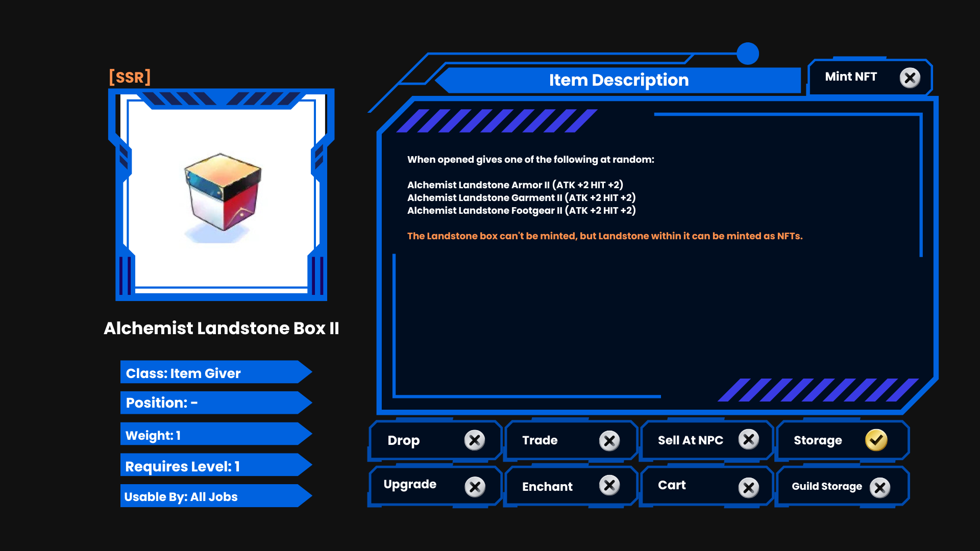This screenshot has width=980, height=551.
Task: Click the Sell At NPC X icon
Action: 748,439
